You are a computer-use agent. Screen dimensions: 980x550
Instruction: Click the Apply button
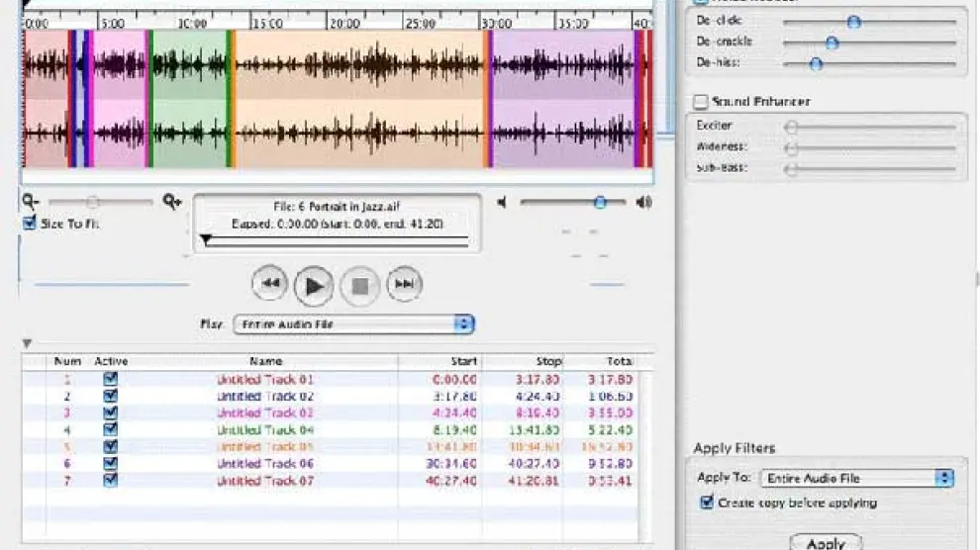coord(826,542)
